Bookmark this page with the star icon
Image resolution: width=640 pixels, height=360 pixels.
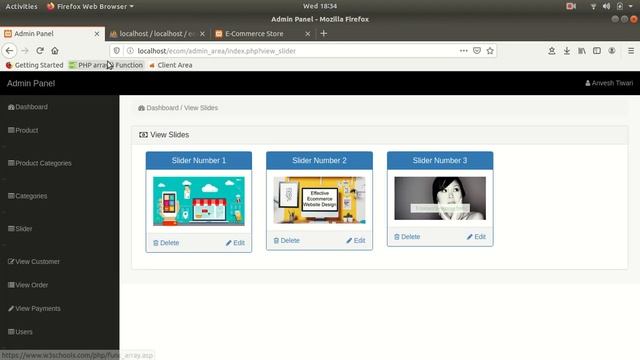[490, 51]
